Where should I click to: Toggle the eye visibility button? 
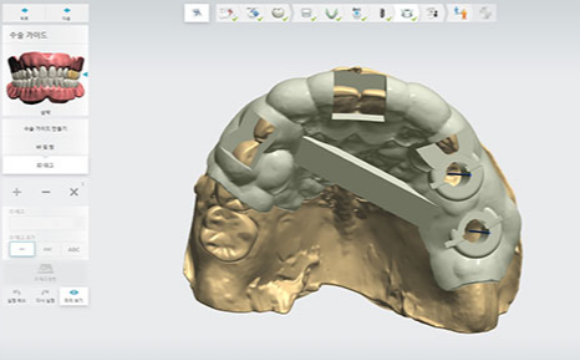pos(74,296)
